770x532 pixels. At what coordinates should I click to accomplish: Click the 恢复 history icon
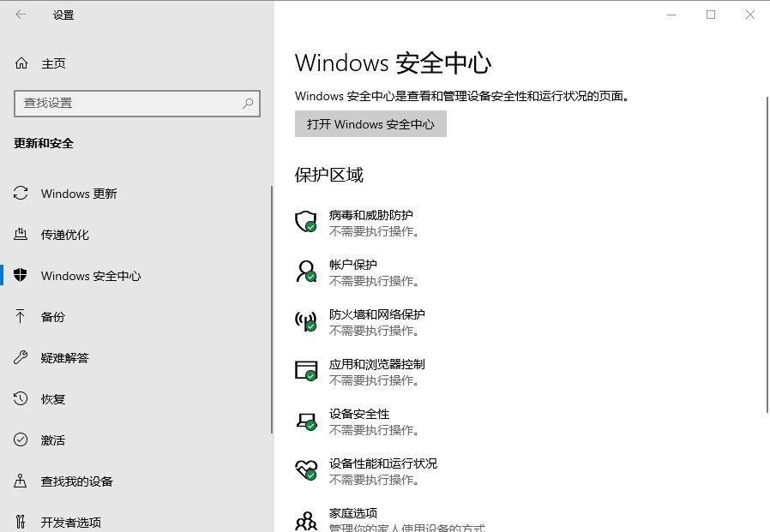(21, 398)
